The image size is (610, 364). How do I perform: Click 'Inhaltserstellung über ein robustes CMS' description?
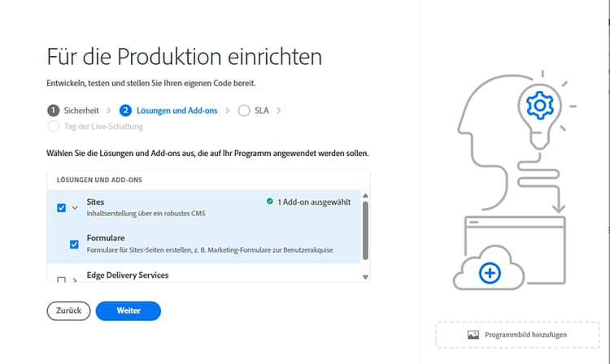[146, 213]
